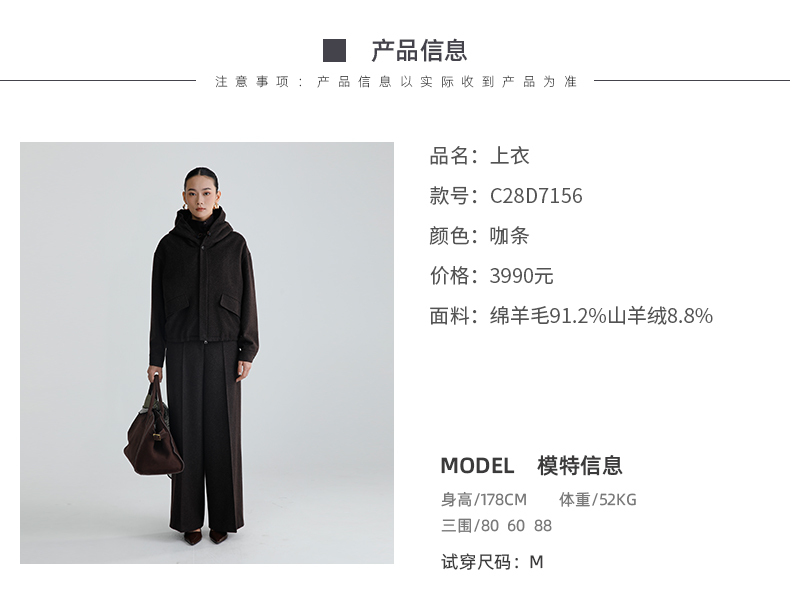Image resolution: width=790 pixels, height=613 pixels.
Task: Click the measurements 三围/80 60 88
Action: point(496,526)
